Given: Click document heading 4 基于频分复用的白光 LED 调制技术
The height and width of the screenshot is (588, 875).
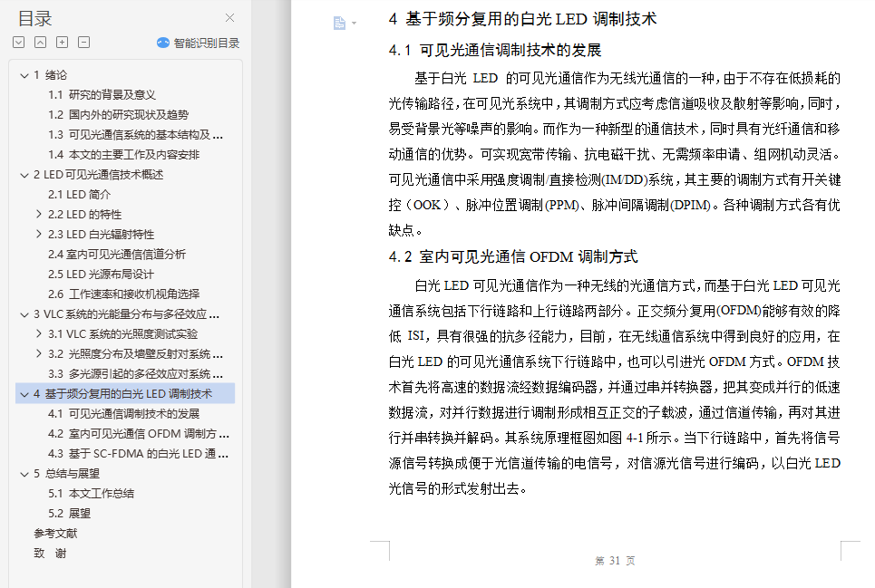Looking at the screenshot, I should pyautogui.click(x=522, y=19).
